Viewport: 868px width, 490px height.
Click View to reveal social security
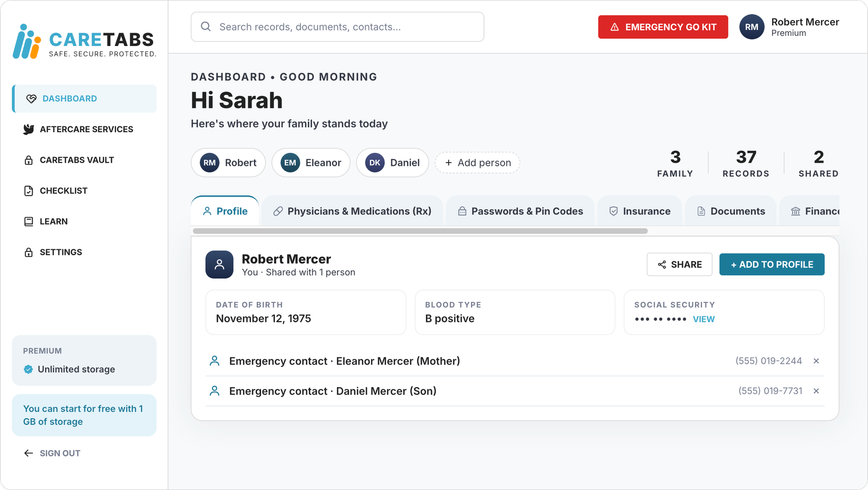coord(704,319)
